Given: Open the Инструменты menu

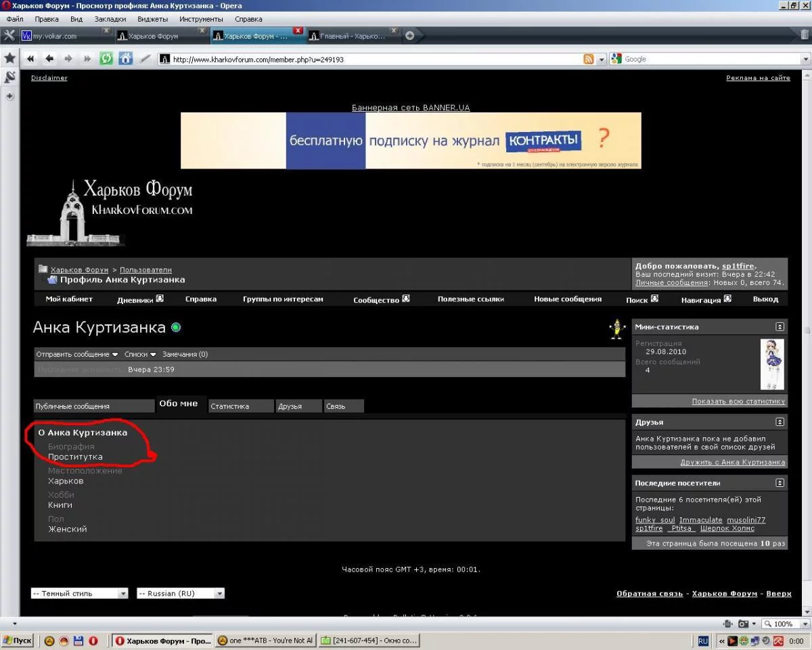Looking at the screenshot, I should pyautogui.click(x=201, y=19).
